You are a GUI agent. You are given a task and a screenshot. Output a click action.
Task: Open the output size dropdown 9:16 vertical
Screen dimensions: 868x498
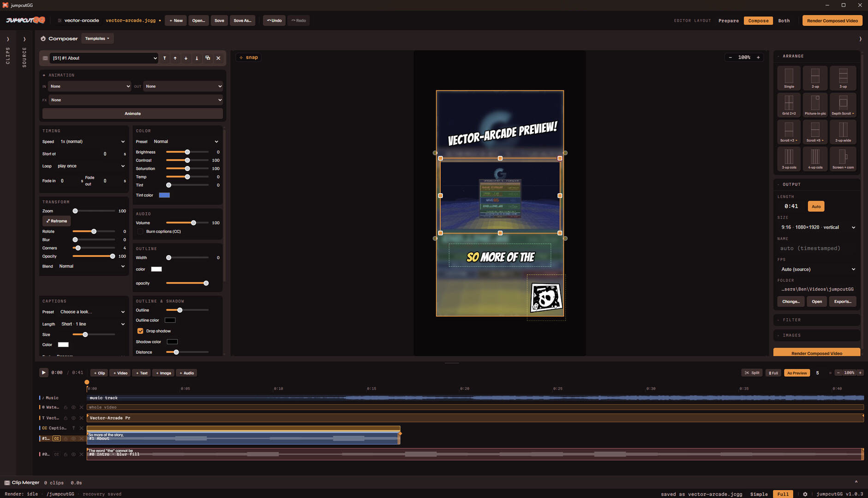click(x=818, y=227)
